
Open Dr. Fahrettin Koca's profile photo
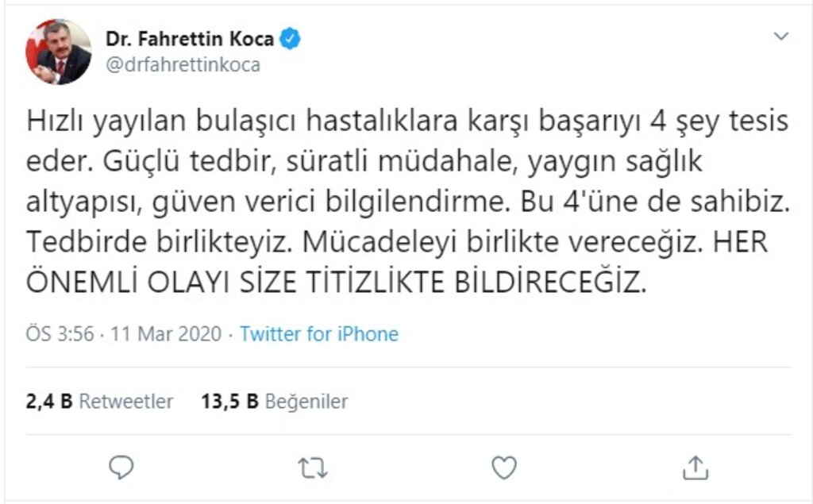coord(59,52)
